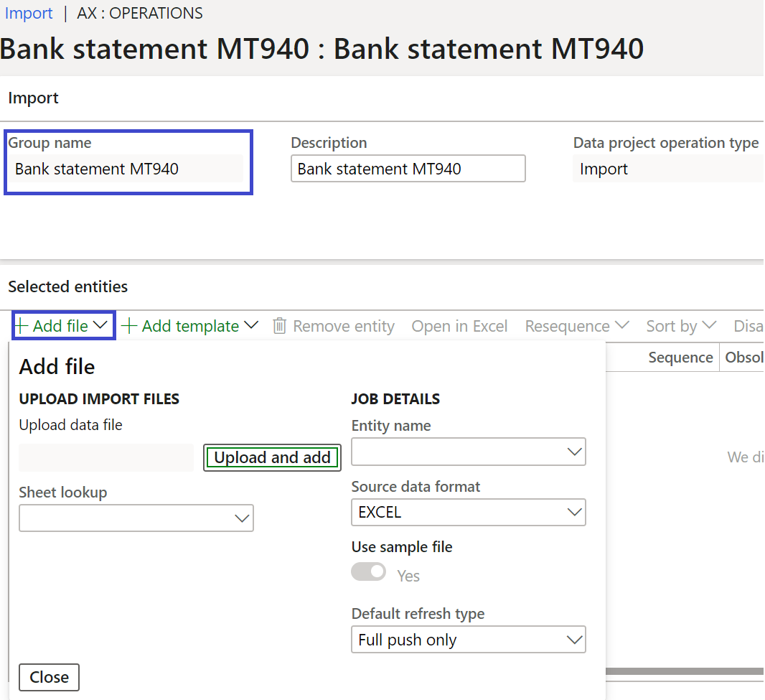The height and width of the screenshot is (700, 765).
Task: Click the Import section header
Action: (x=33, y=98)
